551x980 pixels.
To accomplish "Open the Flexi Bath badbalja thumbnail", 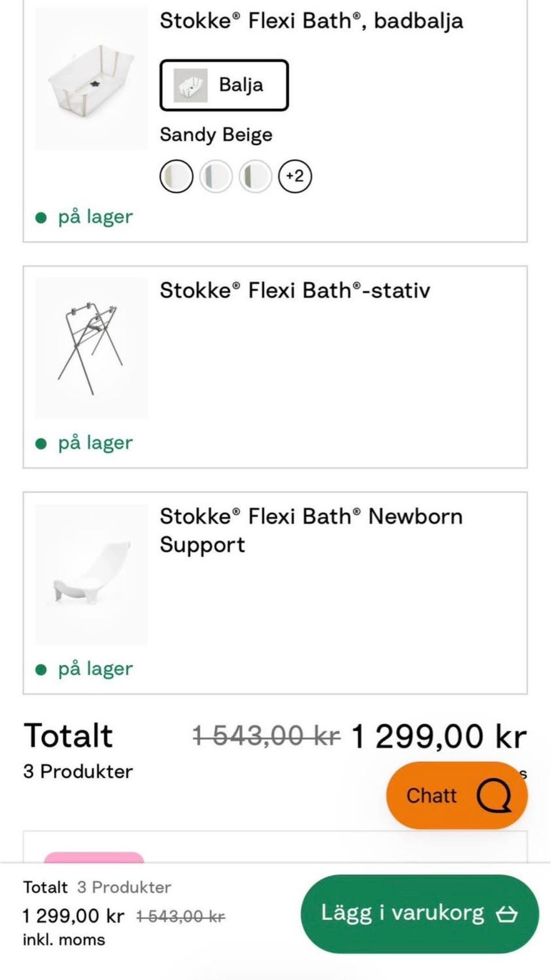I will [x=91, y=79].
